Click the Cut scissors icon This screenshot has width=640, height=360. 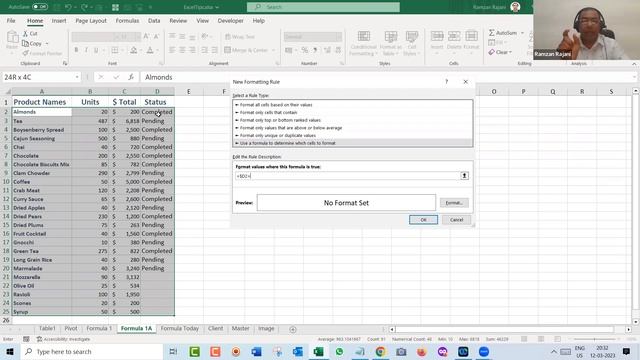tap(25, 33)
